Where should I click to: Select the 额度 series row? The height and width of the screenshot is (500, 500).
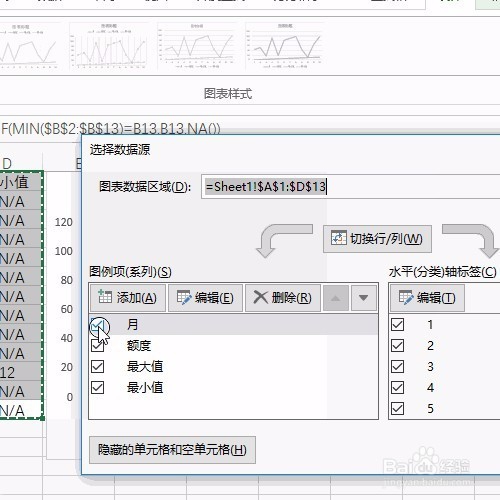point(233,346)
